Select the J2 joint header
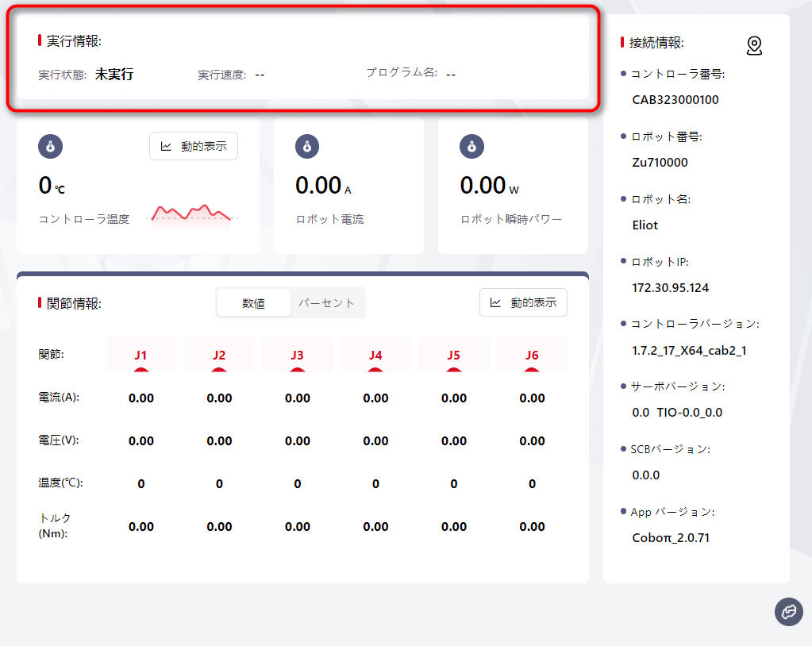The image size is (812, 646). 219,355
